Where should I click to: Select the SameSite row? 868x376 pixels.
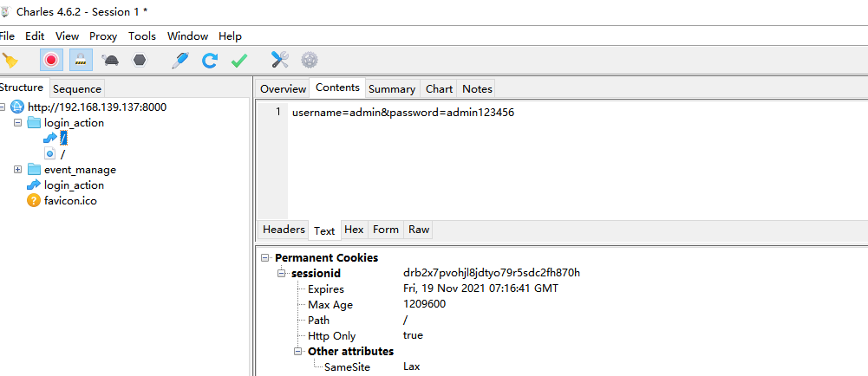347,367
